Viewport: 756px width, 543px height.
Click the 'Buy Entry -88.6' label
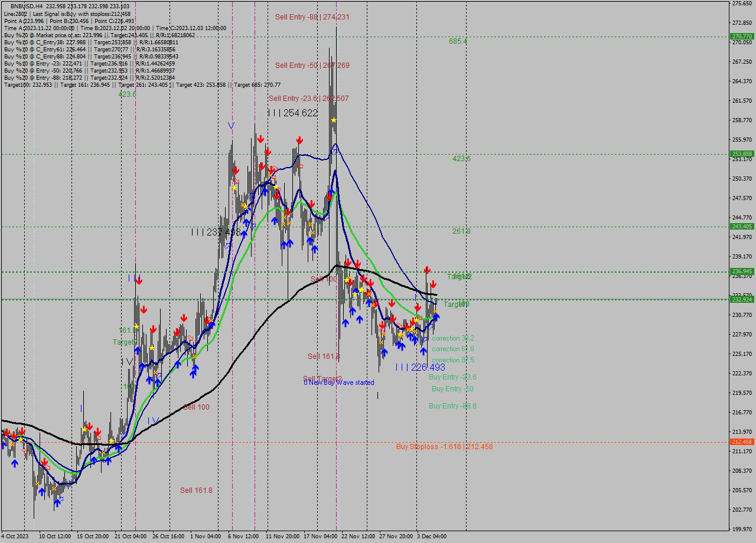tap(452, 406)
